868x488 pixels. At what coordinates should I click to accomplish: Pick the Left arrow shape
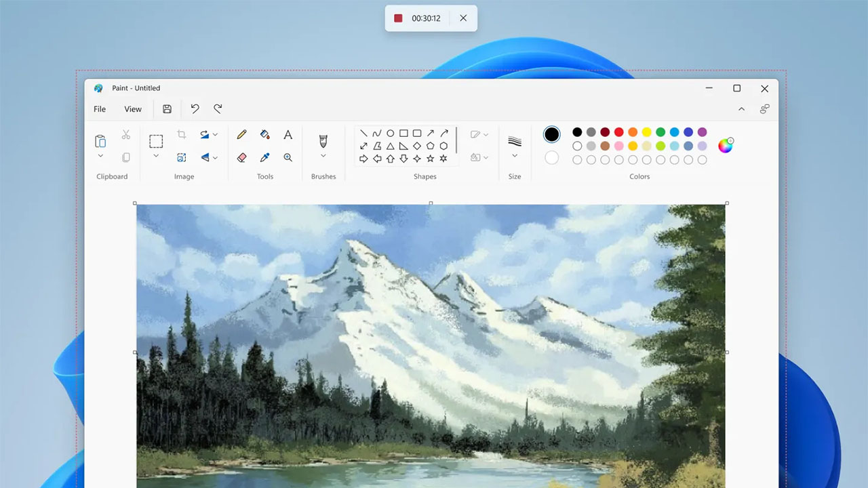point(377,159)
